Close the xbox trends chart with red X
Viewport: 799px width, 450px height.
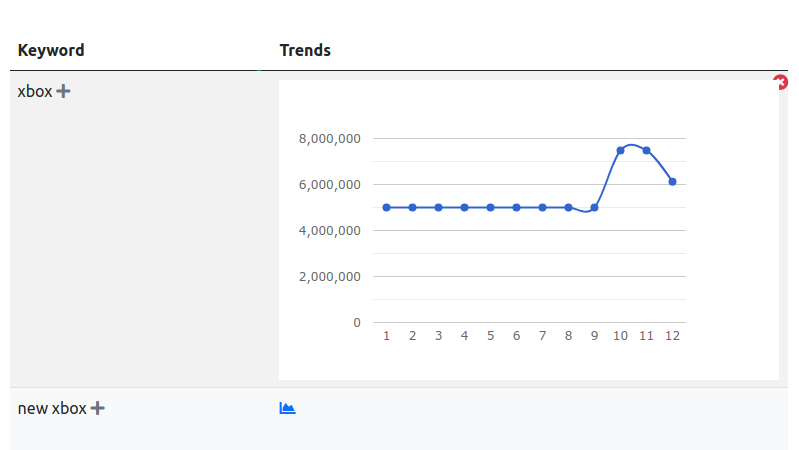(x=782, y=83)
